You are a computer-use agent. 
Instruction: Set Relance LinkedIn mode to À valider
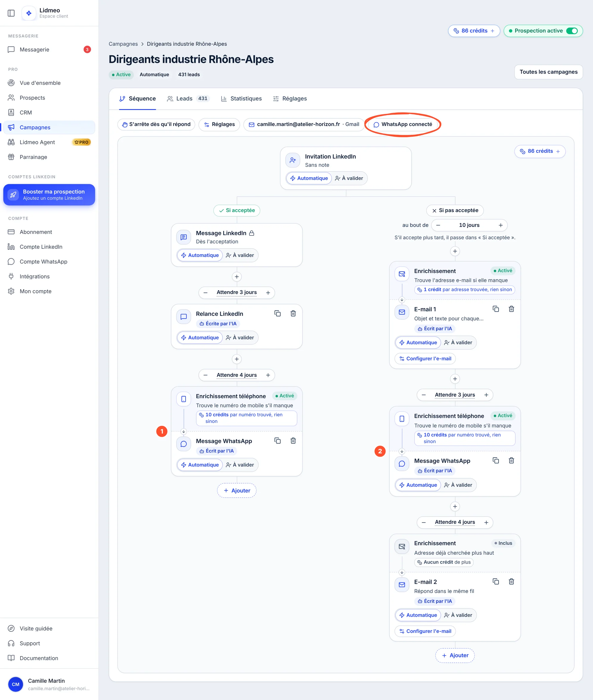[240, 338]
